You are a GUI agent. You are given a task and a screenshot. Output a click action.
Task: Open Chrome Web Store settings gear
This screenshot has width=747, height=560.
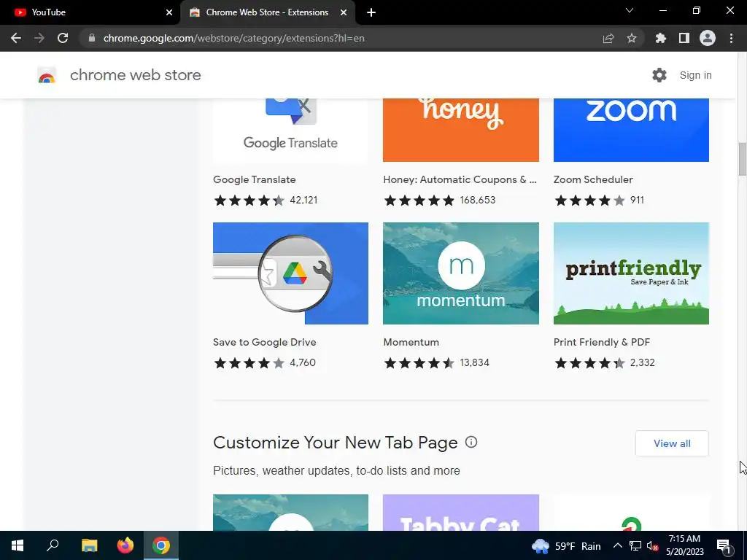[x=659, y=75]
